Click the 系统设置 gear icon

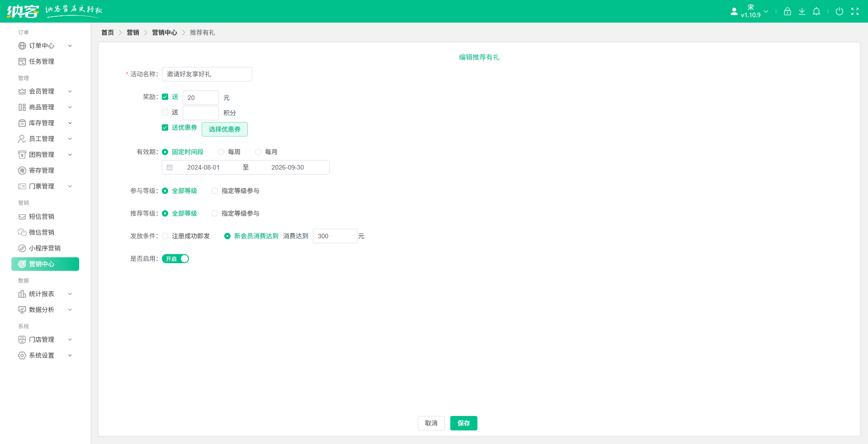tap(22, 355)
